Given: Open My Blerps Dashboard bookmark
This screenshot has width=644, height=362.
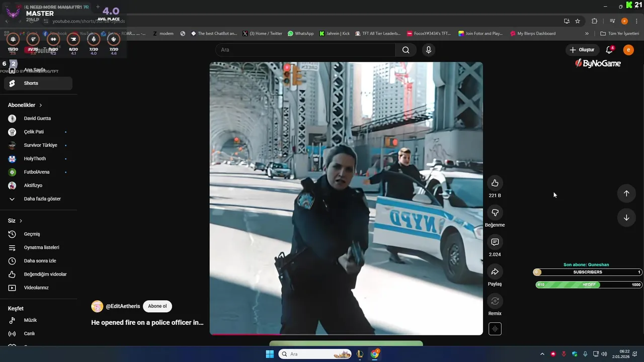Looking at the screenshot, I should (533, 34).
